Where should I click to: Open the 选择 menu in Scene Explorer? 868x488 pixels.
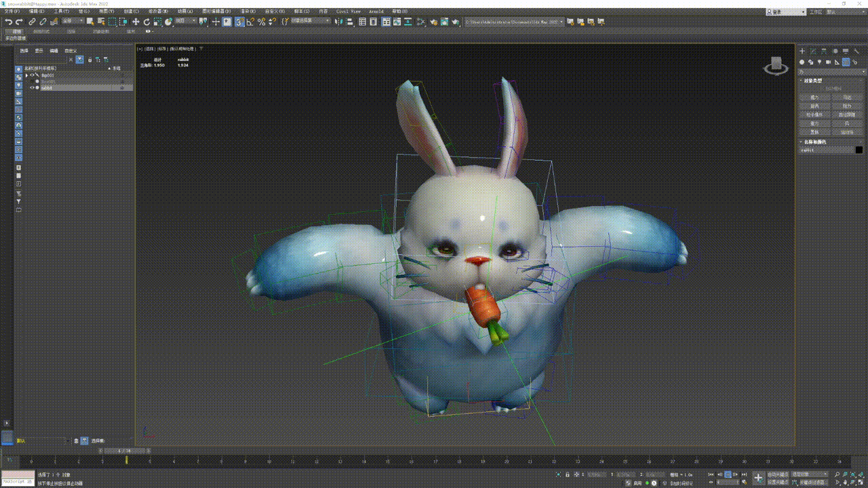(24, 51)
